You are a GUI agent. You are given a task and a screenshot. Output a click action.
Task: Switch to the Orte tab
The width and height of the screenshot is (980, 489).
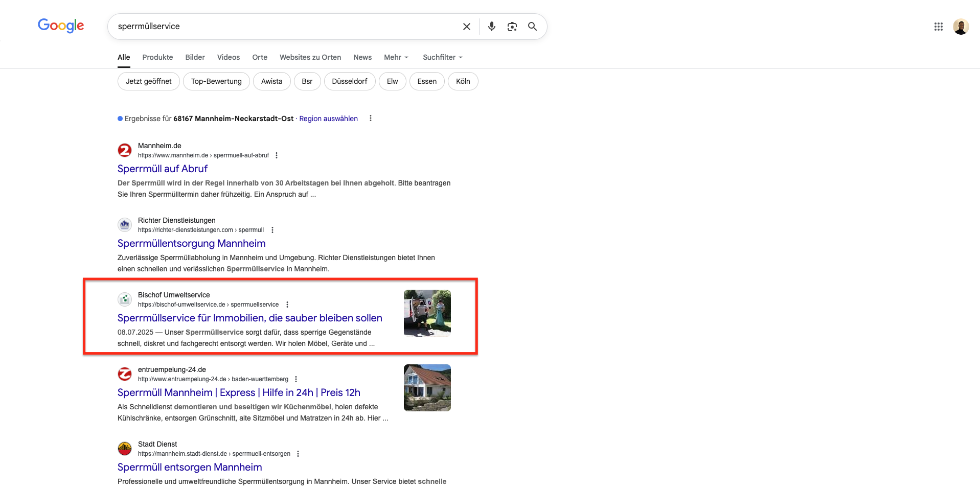(260, 57)
